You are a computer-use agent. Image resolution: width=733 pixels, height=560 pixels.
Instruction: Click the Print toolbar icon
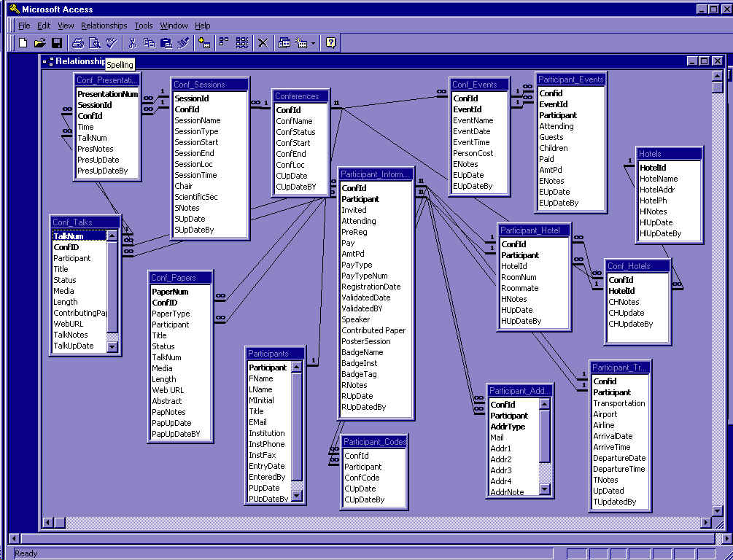click(78, 43)
